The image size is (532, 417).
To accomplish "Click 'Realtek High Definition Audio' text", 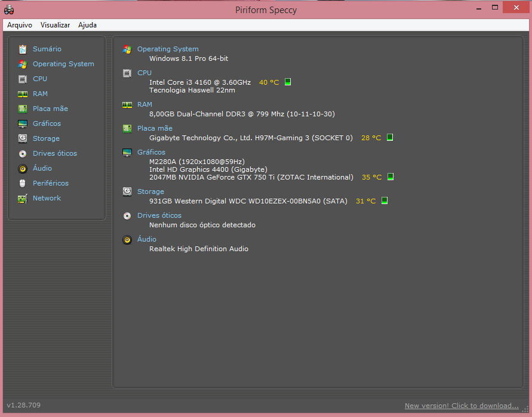I will pos(199,249).
